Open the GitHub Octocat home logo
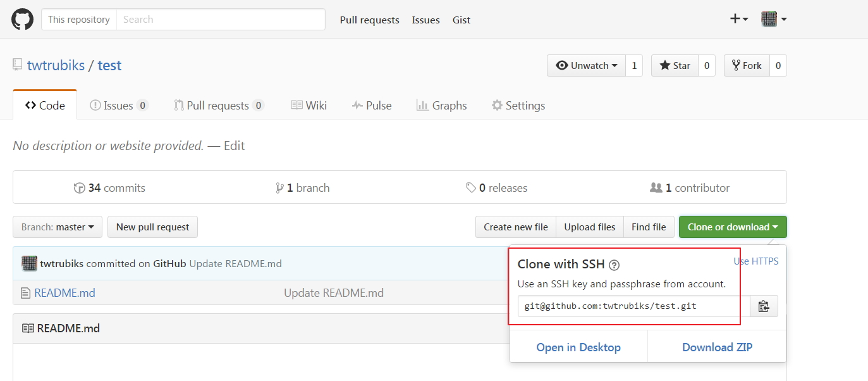The image size is (868, 381). (x=22, y=19)
